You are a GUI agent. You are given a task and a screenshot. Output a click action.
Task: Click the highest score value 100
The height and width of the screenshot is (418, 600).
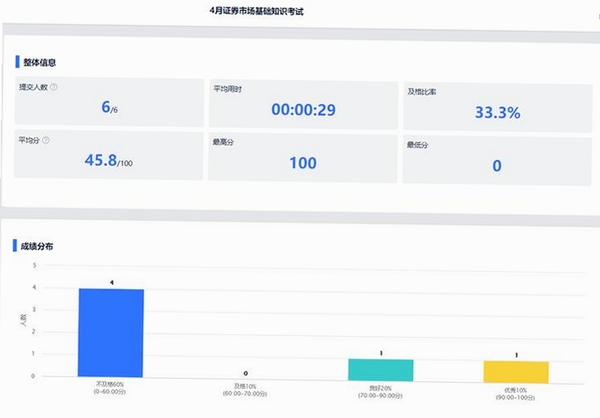coord(303,163)
